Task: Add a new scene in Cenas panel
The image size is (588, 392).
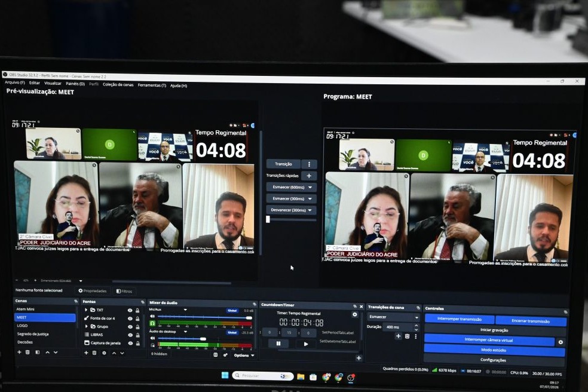Action: point(19,352)
